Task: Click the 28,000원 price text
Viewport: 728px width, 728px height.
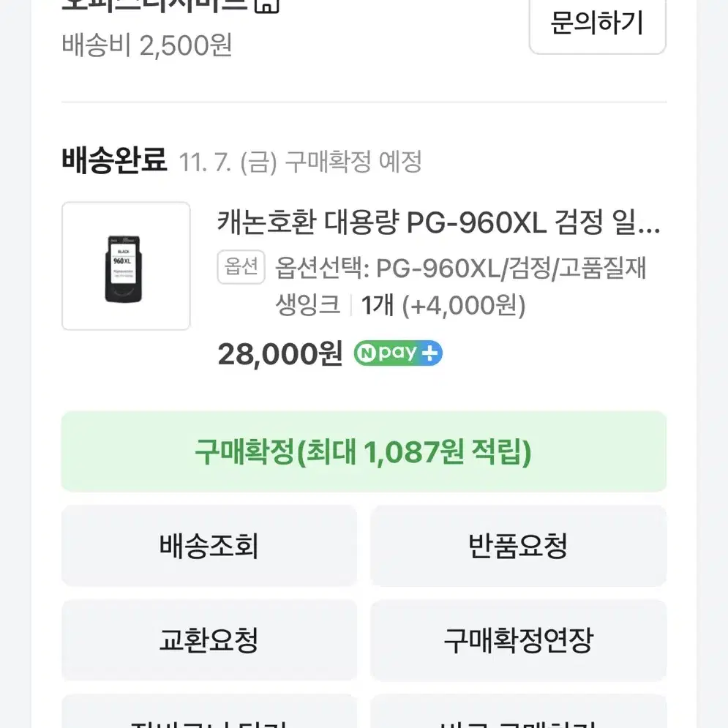Action: tap(279, 353)
